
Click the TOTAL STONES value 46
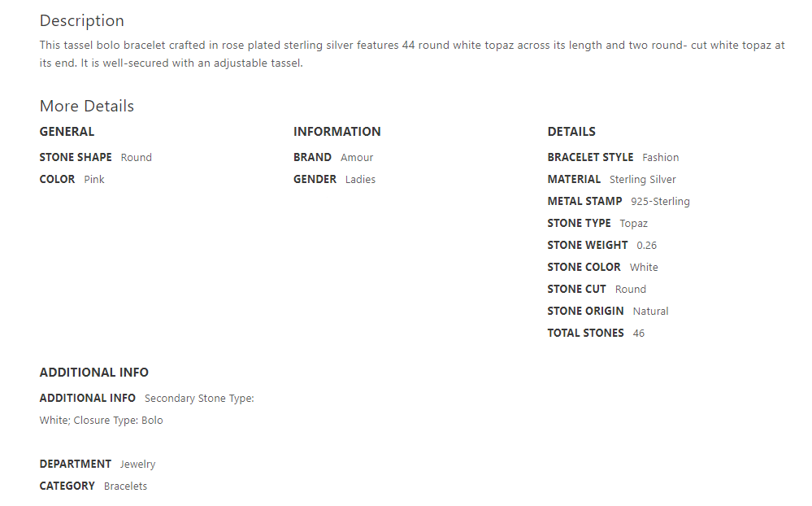(x=639, y=334)
